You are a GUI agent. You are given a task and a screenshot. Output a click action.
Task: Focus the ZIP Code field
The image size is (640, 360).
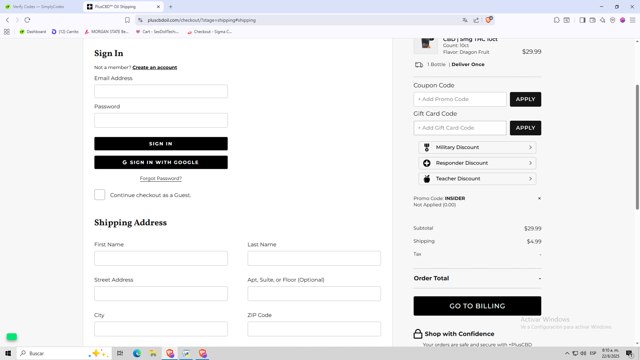point(314,329)
